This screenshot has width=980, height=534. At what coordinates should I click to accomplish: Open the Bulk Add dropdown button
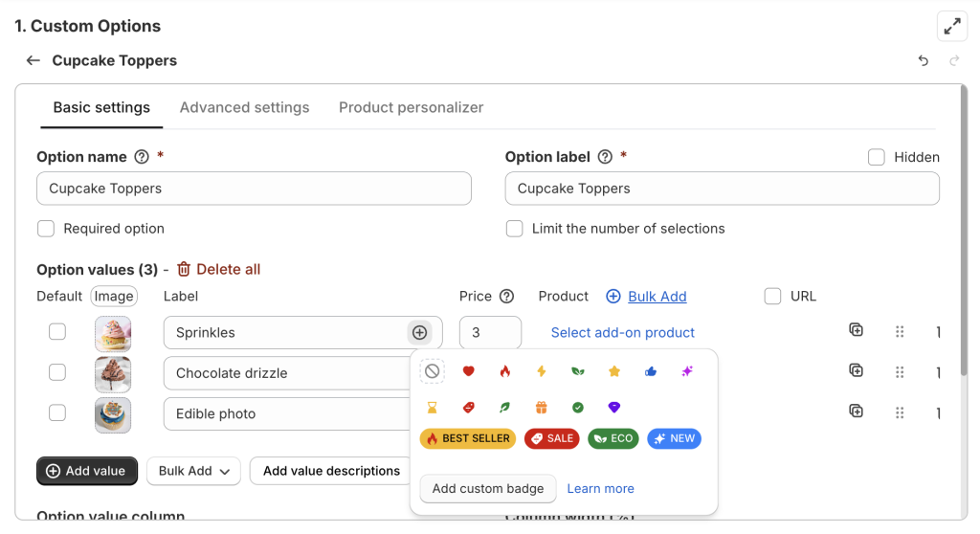pos(193,471)
